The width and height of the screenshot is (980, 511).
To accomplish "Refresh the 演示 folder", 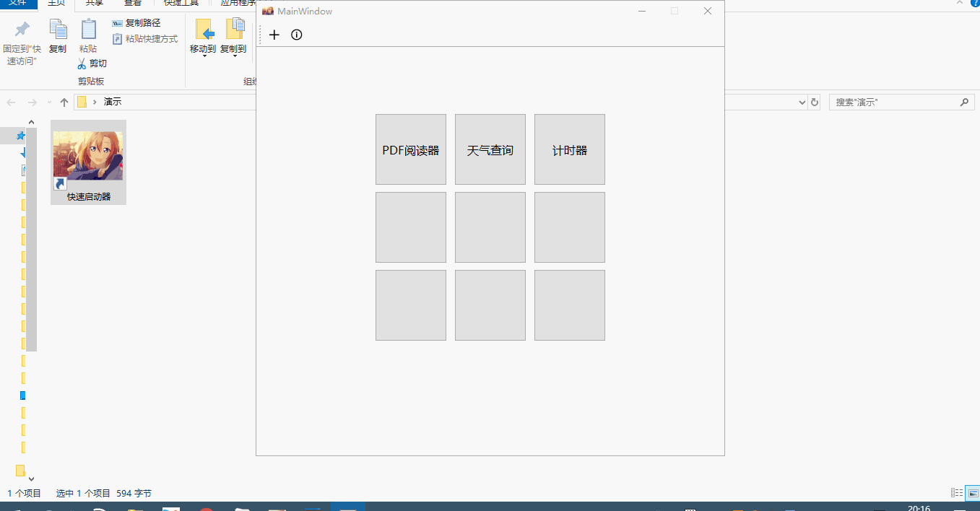I will (815, 102).
